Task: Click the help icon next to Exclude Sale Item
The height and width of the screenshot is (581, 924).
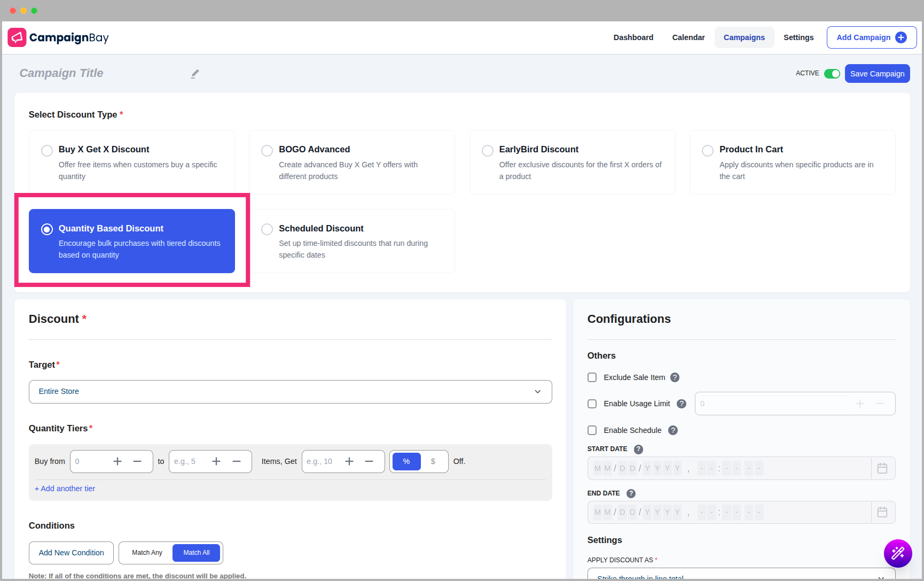Action: (x=675, y=377)
